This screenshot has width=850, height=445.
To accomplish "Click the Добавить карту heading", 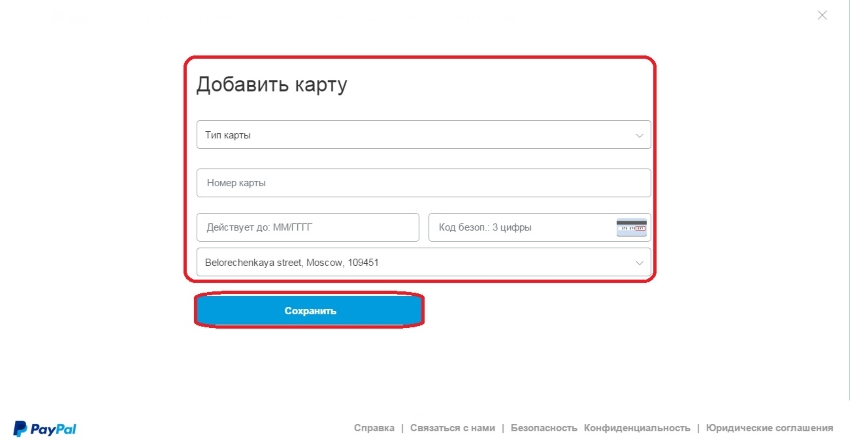I will 272,85.
